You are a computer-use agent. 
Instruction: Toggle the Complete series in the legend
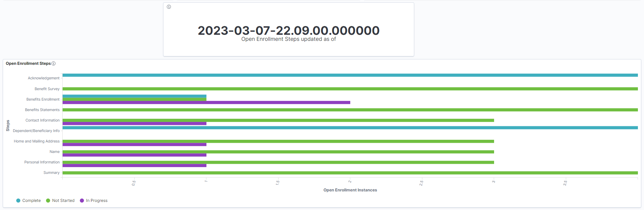(x=28, y=201)
